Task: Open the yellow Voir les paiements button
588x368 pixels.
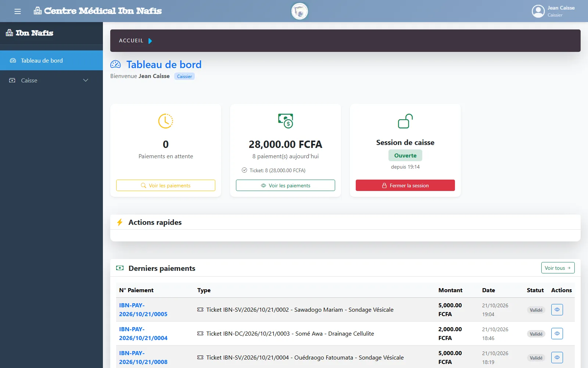Action: (x=166, y=185)
